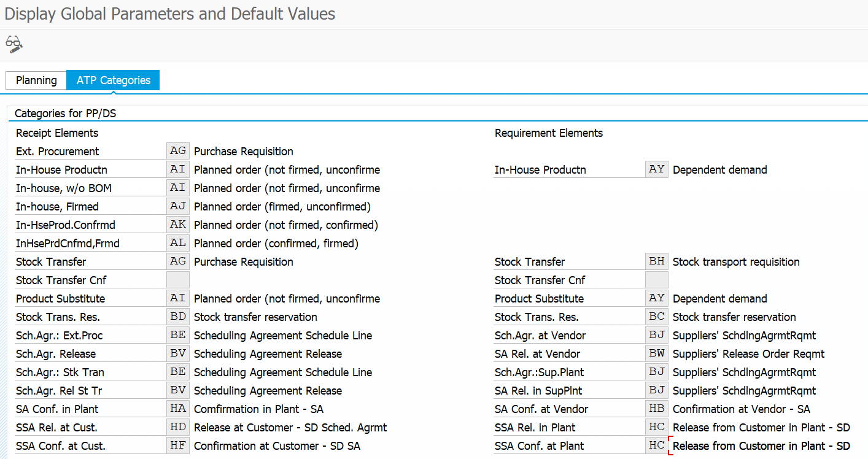Image resolution: width=868 pixels, height=459 pixels.
Task: Click the AY field for requirement In-House Productn
Action: tap(657, 169)
